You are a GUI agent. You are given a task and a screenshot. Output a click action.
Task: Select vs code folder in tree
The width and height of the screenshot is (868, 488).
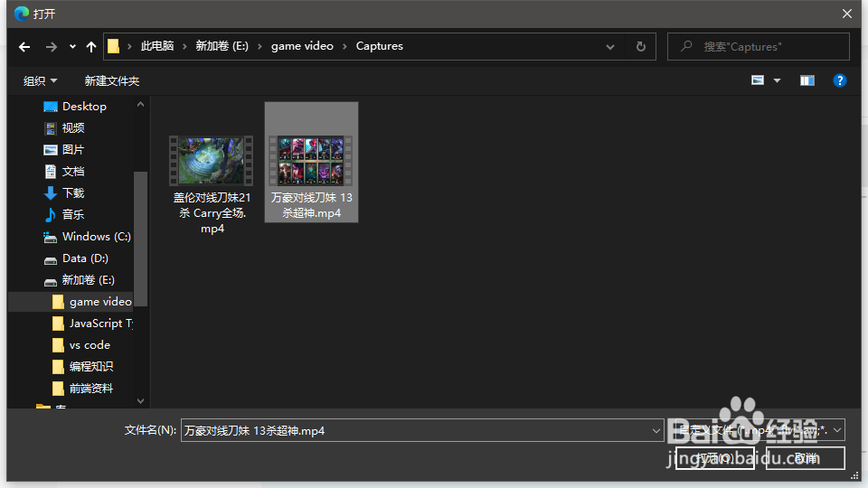(x=90, y=345)
